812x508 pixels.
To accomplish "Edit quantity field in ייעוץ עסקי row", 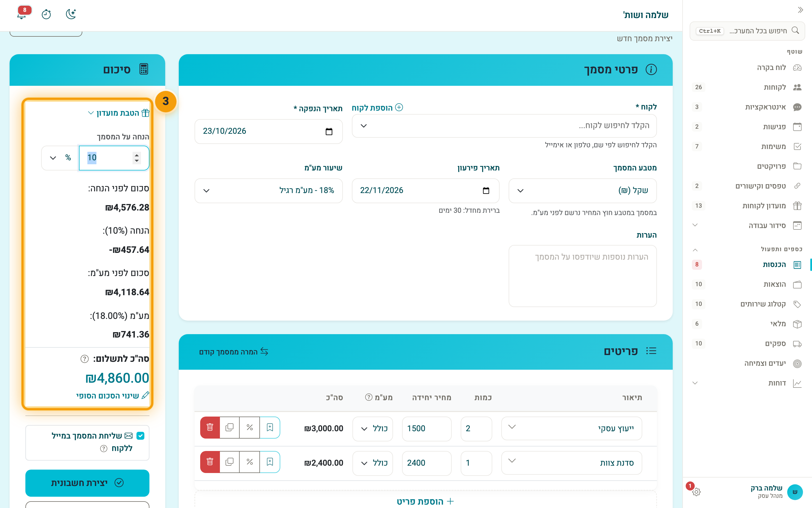I will [476, 429].
